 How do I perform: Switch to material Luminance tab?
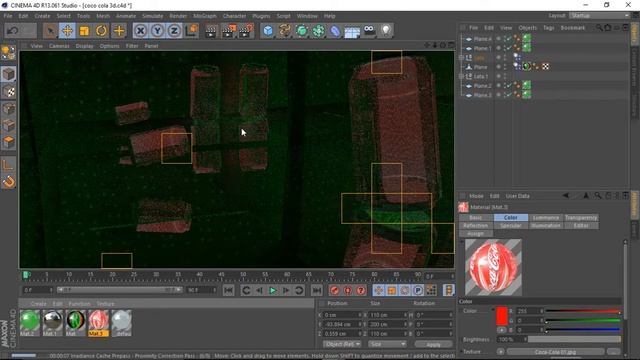pyautogui.click(x=546, y=218)
